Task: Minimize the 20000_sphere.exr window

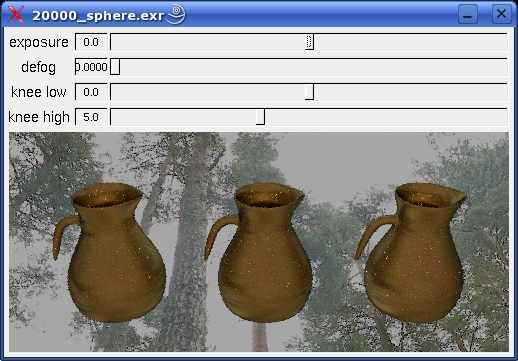Action: pyautogui.click(x=468, y=14)
